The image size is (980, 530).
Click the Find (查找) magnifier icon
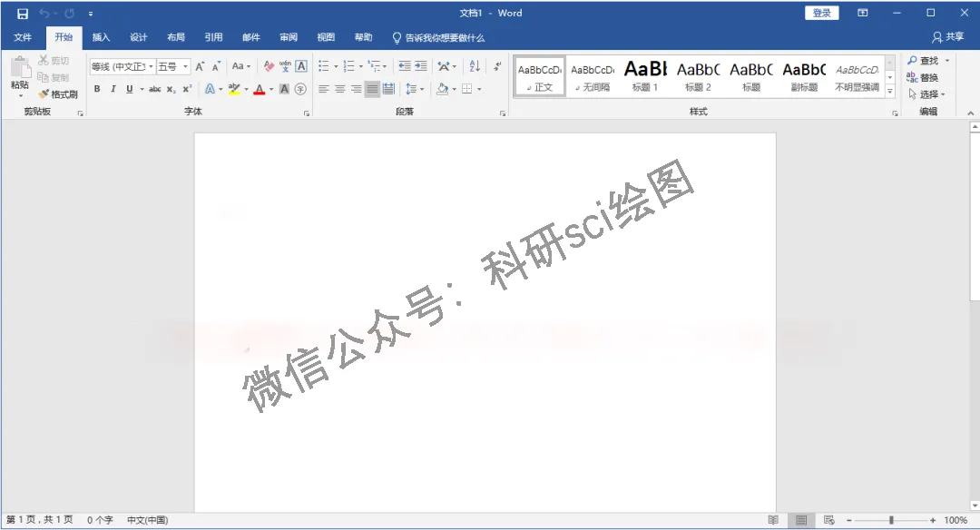pos(913,61)
